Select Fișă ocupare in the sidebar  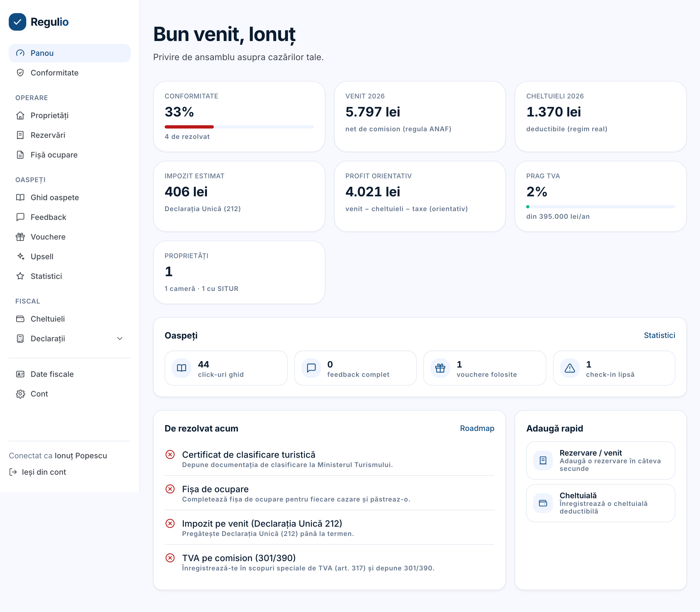click(x=70, y=155)
